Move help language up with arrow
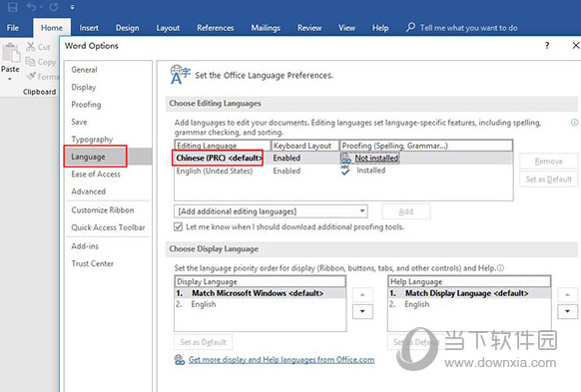581x392 pixels. 567,295
